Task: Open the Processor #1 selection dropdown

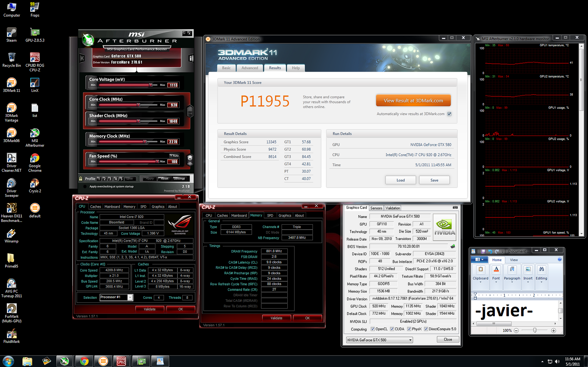Action: pos(116,297)
